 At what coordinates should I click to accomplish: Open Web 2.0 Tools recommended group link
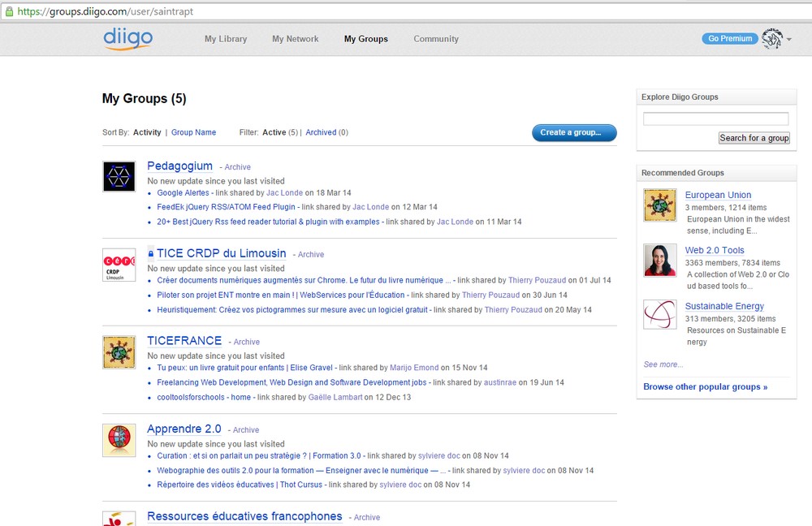coord(714,250)
